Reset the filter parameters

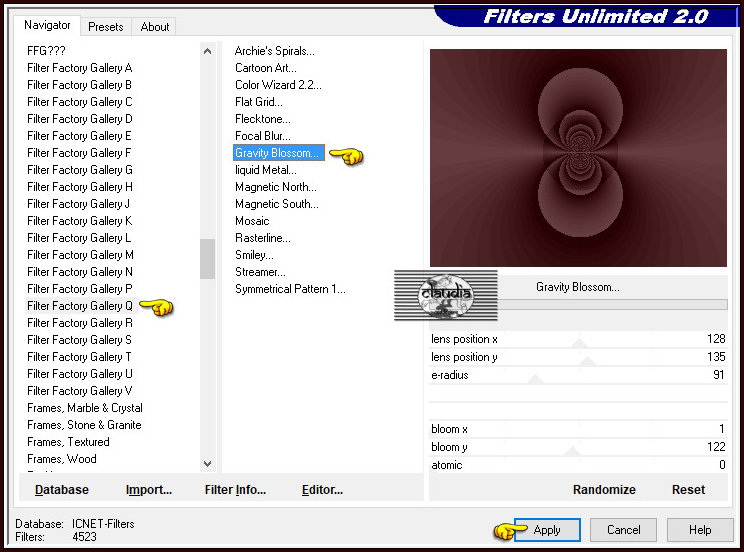[x=688, y=489]
